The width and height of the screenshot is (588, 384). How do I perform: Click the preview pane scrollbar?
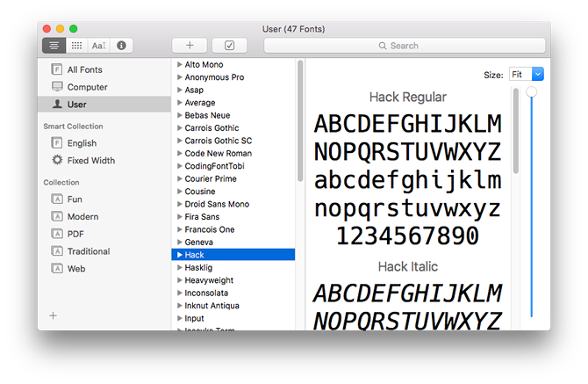516,130
